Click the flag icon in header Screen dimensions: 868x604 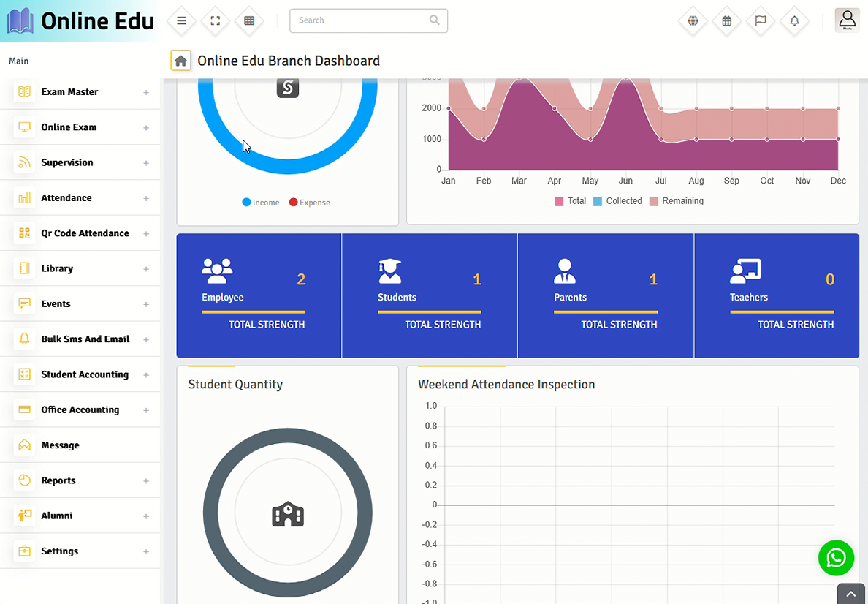click(x=761, y=20)
